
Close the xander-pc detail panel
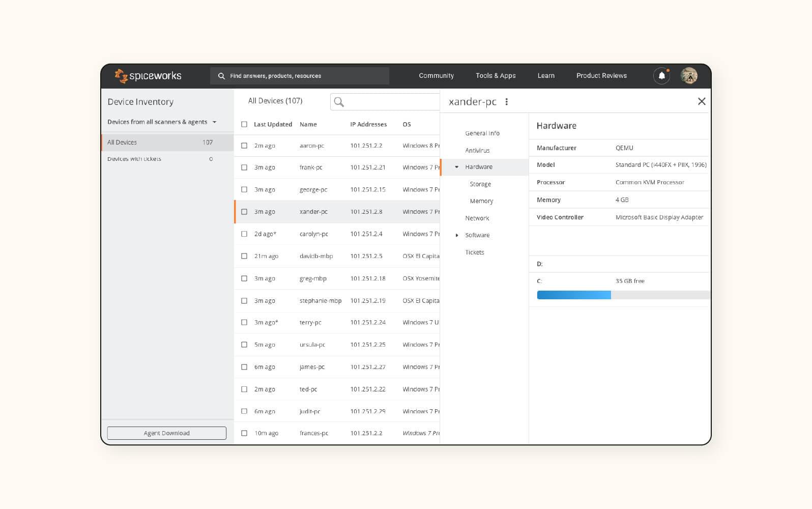click(702, 101)
